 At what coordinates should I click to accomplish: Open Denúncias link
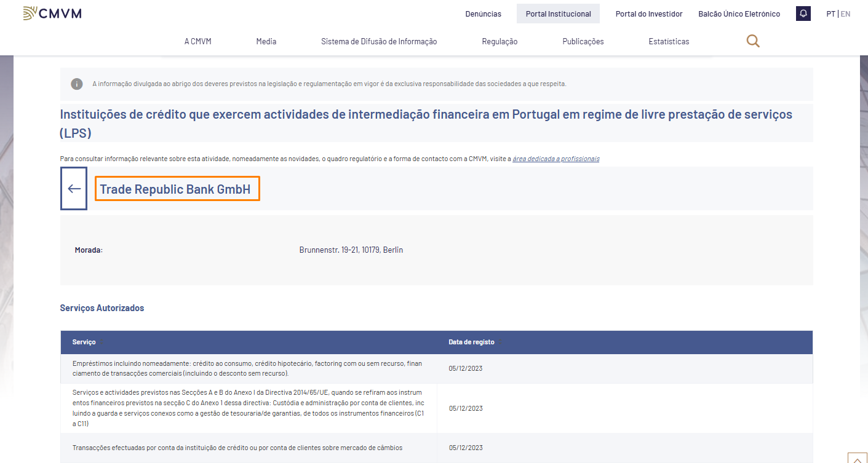pyautogui.click(x=483, y=14)
